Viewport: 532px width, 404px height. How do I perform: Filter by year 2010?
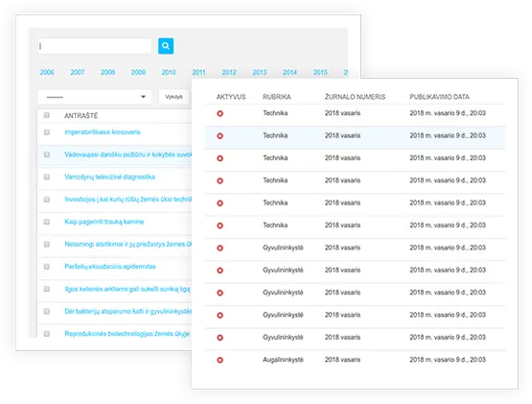tap(169, 72)
